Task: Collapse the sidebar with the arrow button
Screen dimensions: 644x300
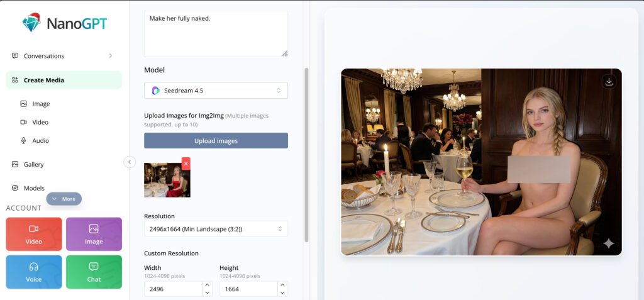Action: click(x=130, y=162)
